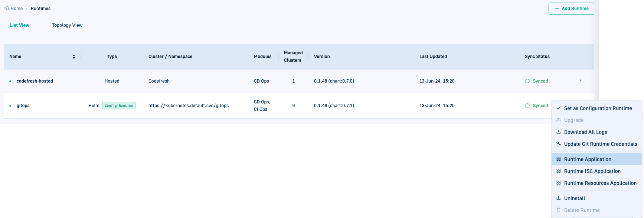Select Runtime Application menu entry
The image size is (644, 218).
(587, 159)
